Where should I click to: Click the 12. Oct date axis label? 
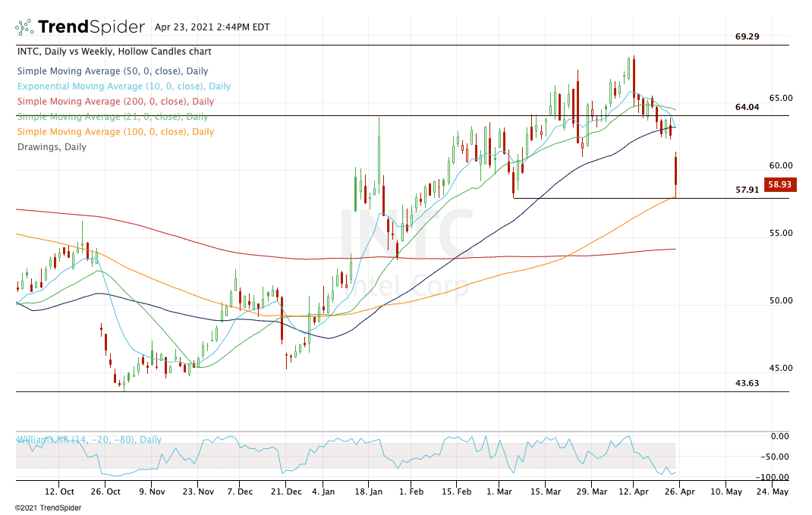(x=59, y=491)
